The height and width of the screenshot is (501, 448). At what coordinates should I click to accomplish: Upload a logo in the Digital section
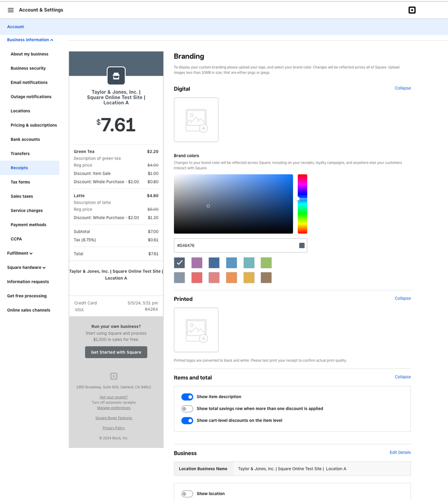click(x=196, y=119)
